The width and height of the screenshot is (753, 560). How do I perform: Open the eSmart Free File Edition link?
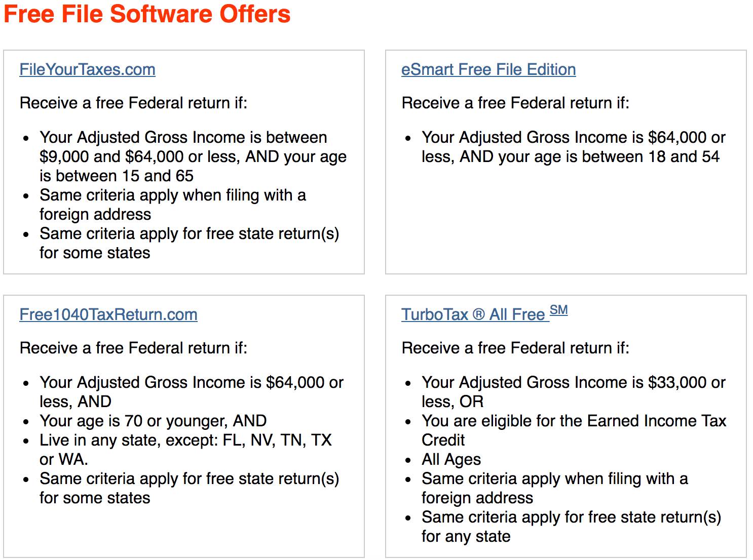(x=488, y=69)
